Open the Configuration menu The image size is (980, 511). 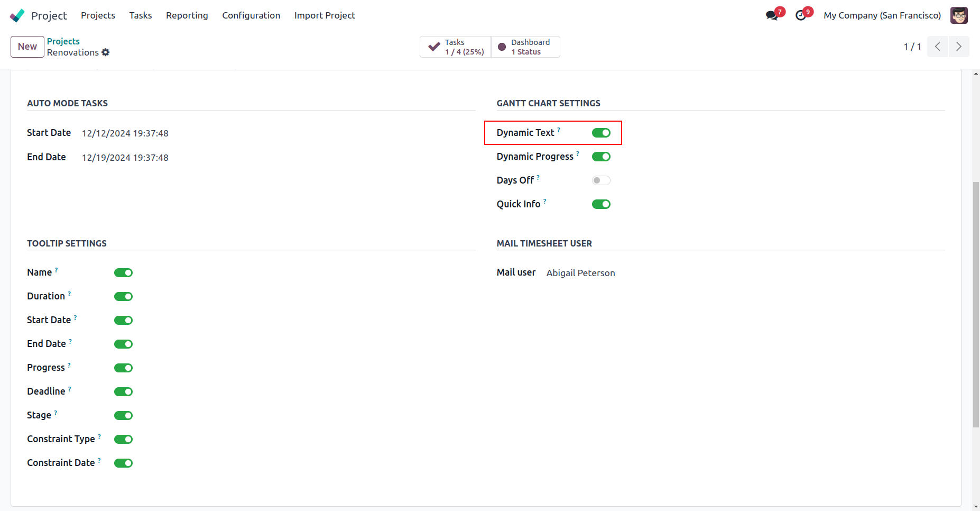click(251, 15)
